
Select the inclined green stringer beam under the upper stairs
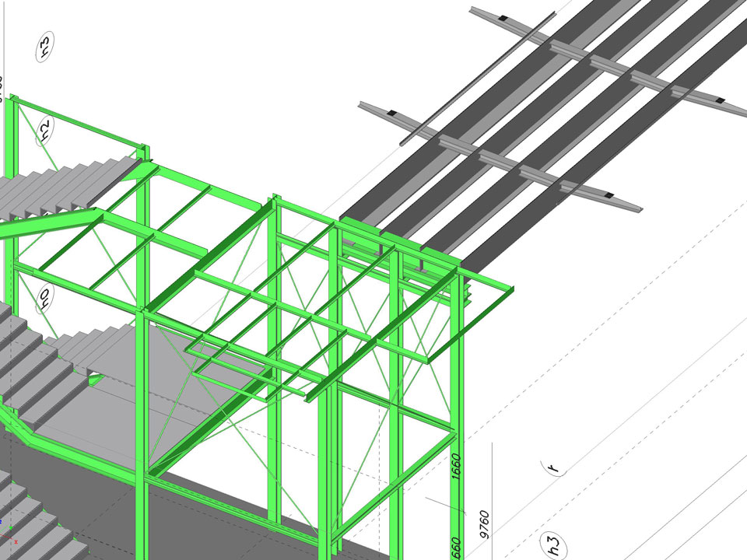click(47, 227)
